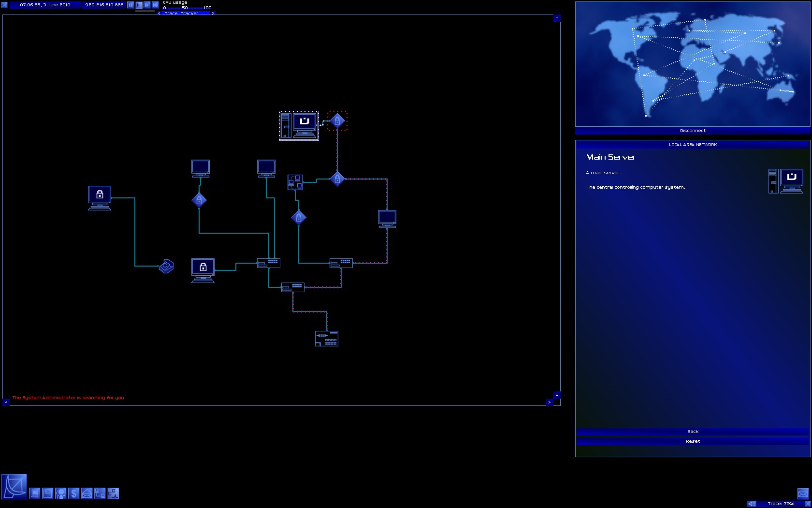Click the left arrow beside Trace Tracker
The image size is (812, 508).
[159, 14]
